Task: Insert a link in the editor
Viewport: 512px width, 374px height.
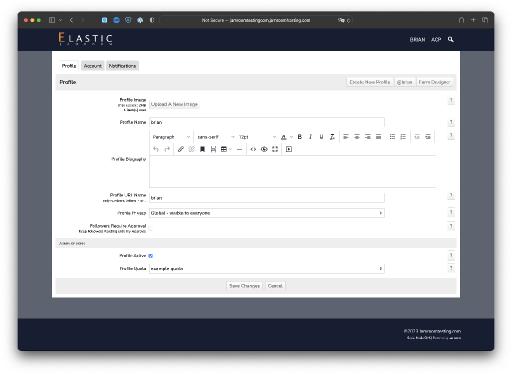Action: click(181, 149)
